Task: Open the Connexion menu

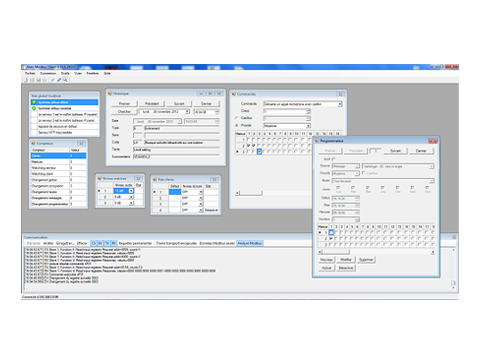Action: click(48, 73)
